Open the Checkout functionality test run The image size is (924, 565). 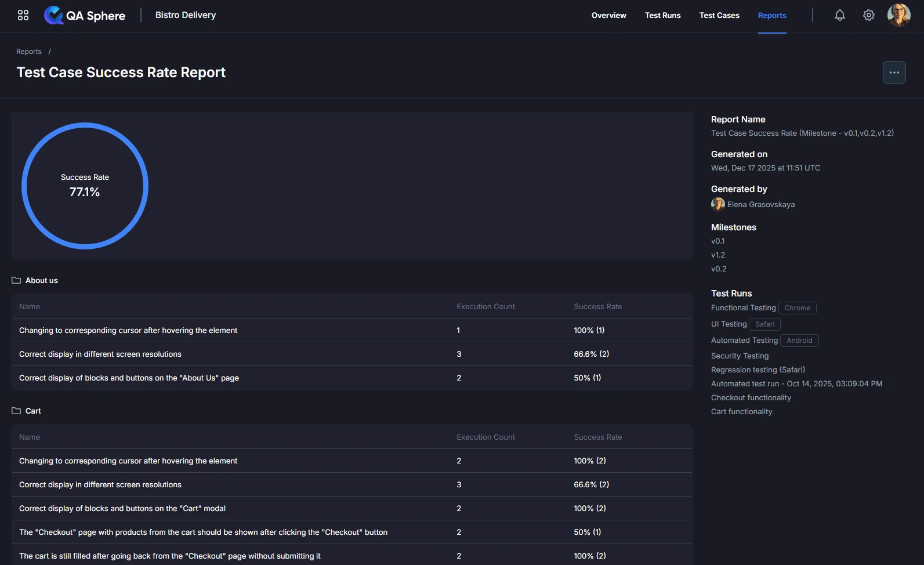pyautogui.click(x=751, y=397)
